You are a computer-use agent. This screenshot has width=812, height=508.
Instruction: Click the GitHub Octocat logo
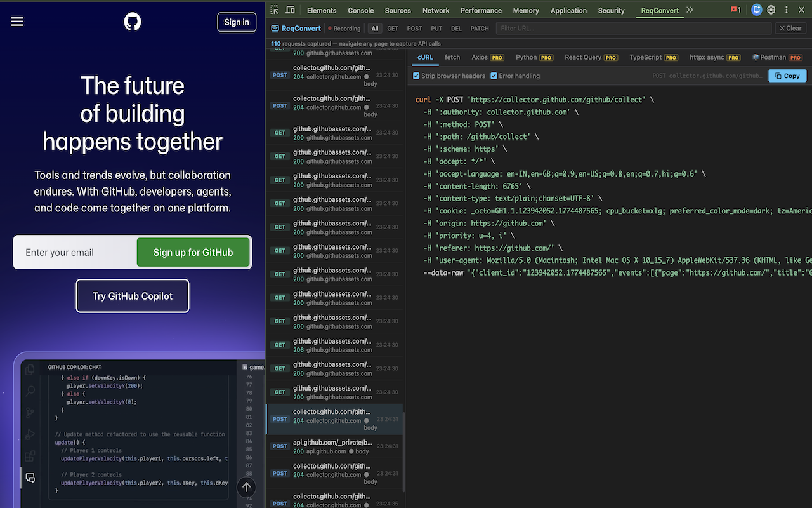(133, 22)
